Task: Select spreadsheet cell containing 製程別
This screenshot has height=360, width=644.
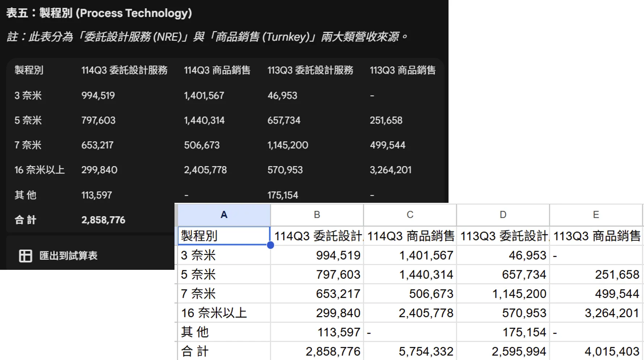Action: pos(224,236)
